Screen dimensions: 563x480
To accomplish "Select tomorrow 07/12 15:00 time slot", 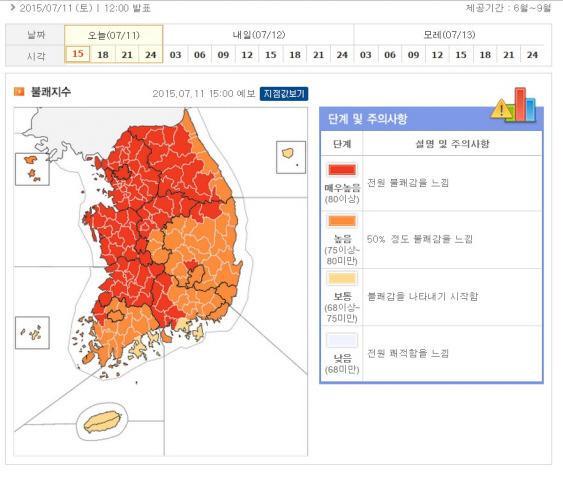I will [x=271, y=55].
